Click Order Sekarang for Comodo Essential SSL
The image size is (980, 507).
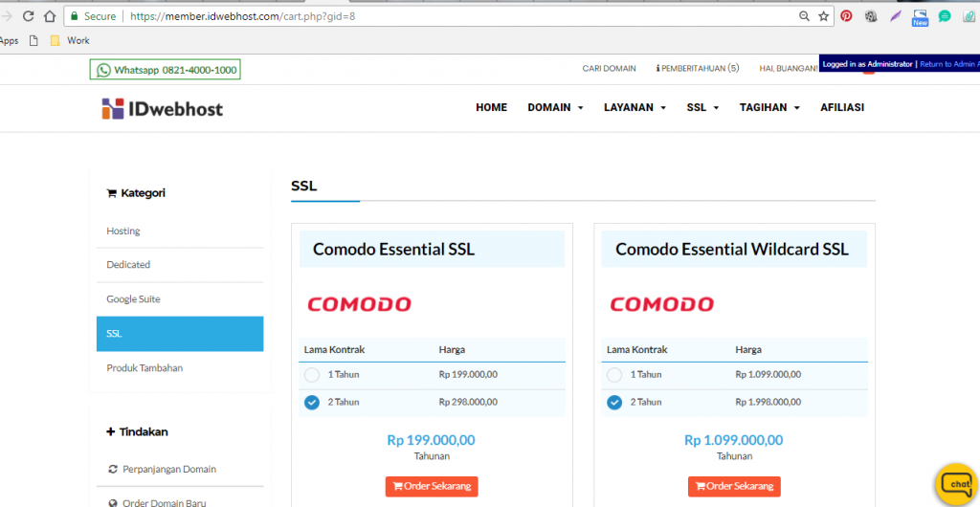[x=432, y=486]
